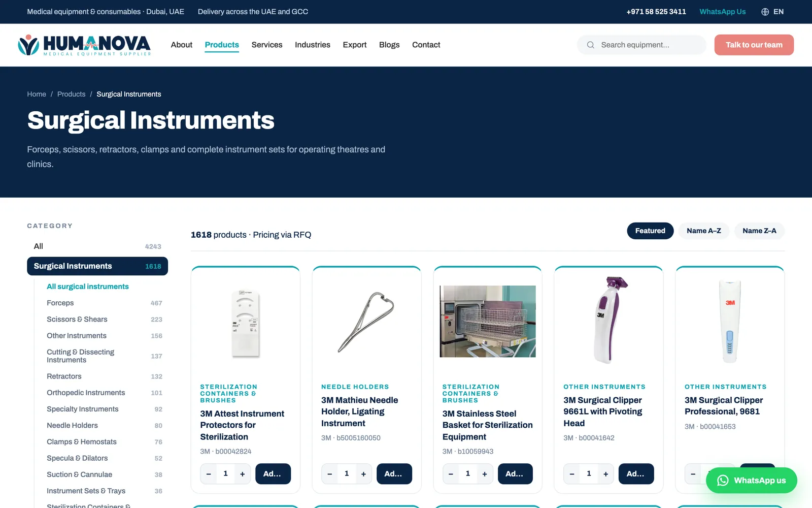
Task: Filter by Instrument Sets & Trays subcategory
Action: click(x=105, y=491)
